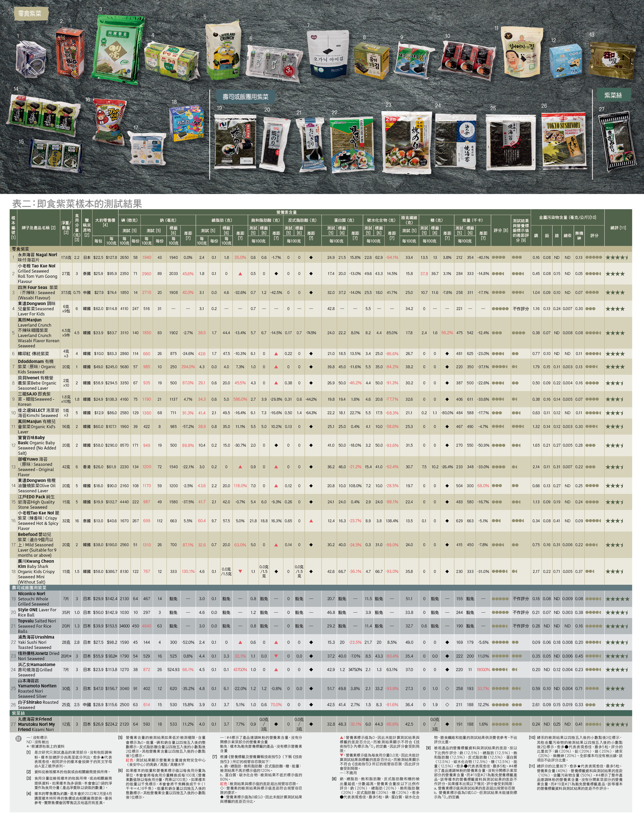Viewport: 644px width, 813px height.
Task: Click the 碳水化合物 (克) column header
Action: pos(381,220)
